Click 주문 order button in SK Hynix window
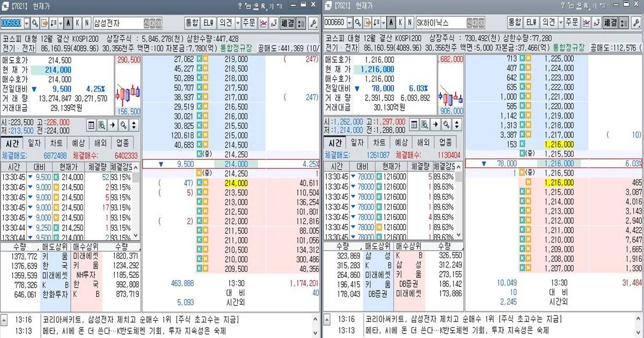 [x=572, y=23]
